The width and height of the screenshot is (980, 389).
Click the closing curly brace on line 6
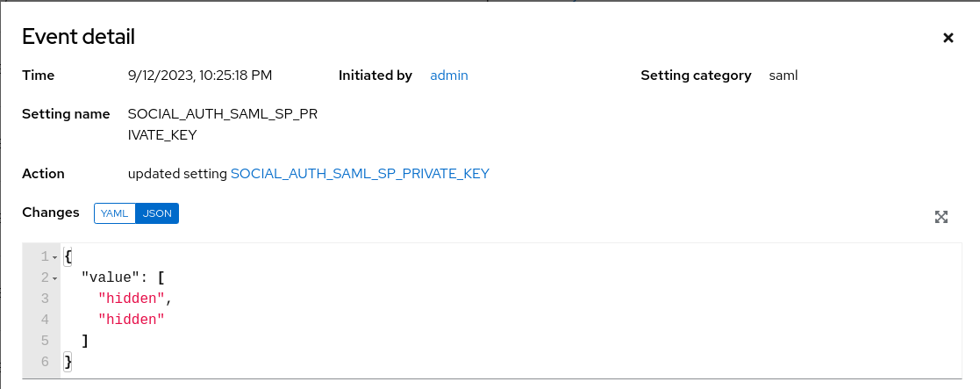(68, 362)
